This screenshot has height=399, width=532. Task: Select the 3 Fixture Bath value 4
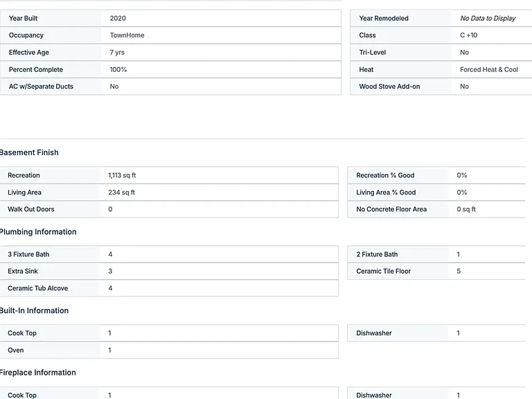click(110, 254)
